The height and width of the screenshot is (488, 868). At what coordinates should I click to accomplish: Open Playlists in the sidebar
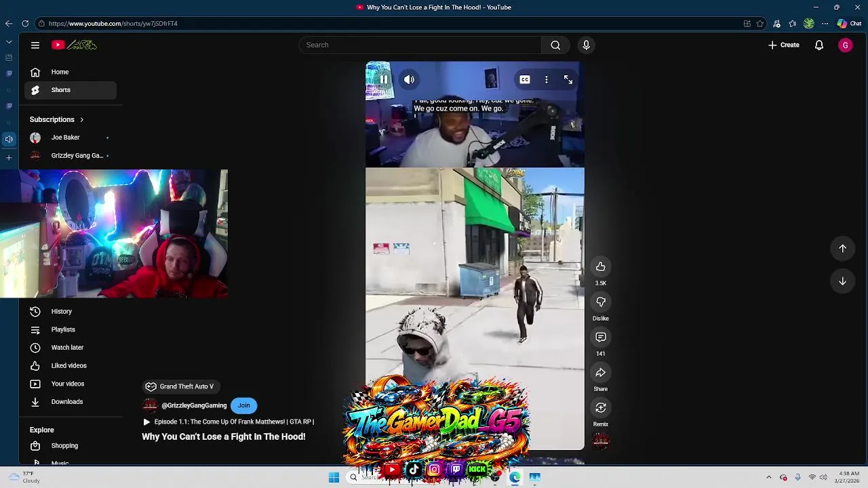coord(71,329)
